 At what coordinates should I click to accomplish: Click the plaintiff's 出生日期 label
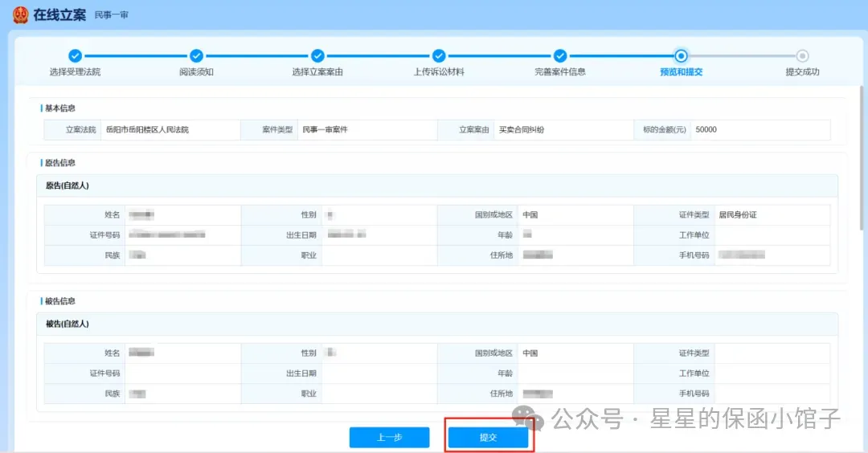tap(301, 235)
